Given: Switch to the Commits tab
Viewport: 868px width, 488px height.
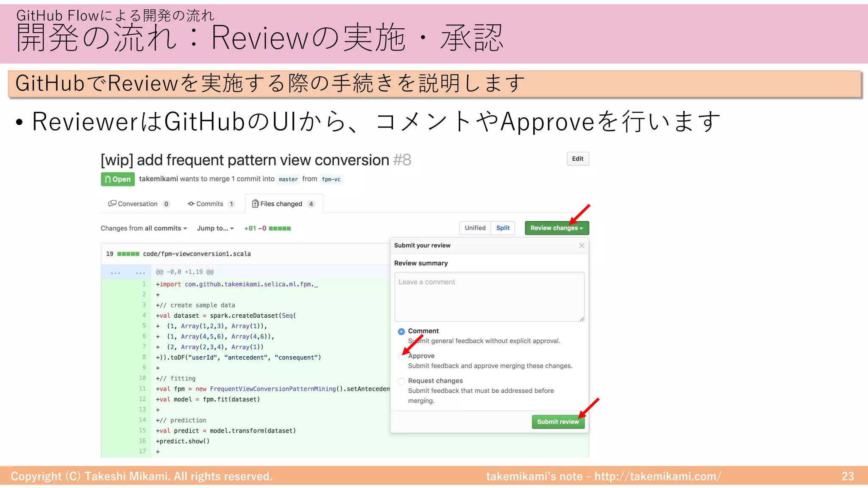Looking at the screenshot, I should pos(211,204).
